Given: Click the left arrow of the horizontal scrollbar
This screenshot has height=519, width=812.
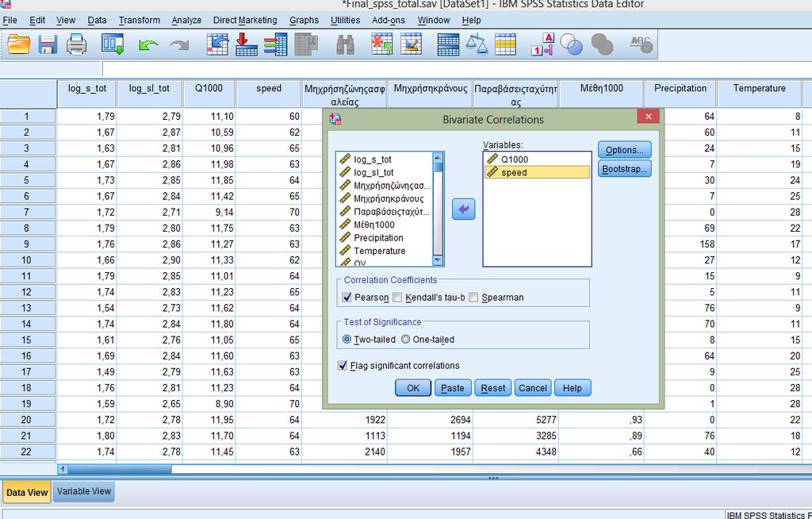Looking at the screenshot, I should [x=63, y=469].
